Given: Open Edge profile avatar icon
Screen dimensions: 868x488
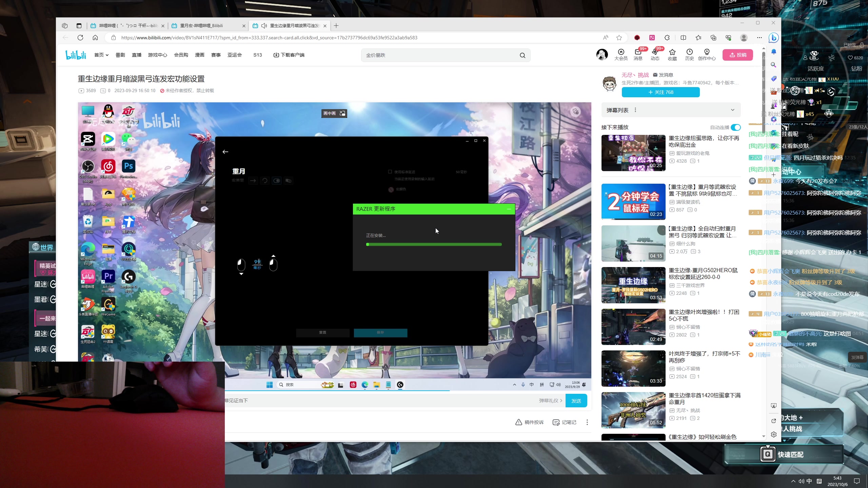Looking at the screenshot, I should (x=744, y=38).
